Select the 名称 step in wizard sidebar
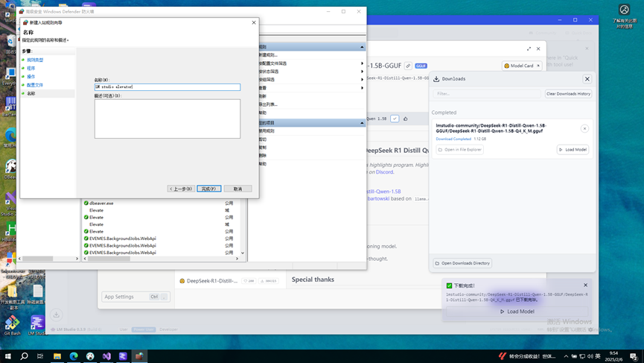Image resolution: width=644 pixels, height=363 pixels. click(x=31, y=93)
